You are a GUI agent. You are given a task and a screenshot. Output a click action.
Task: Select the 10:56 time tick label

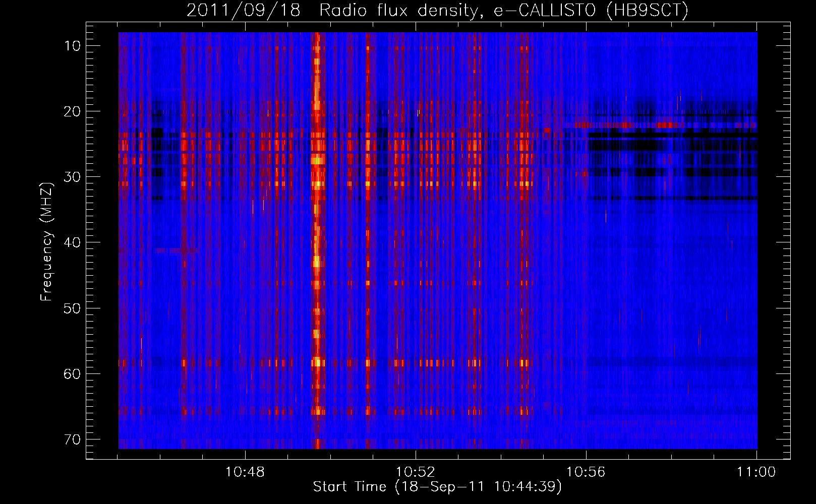pyautogui.click(x=586, y=472)
